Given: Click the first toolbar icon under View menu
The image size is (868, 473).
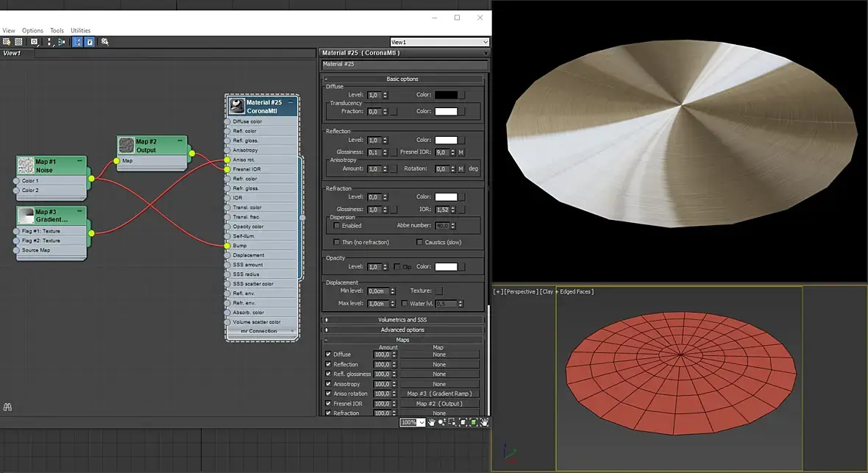Looking at the screenshot, I should [x=7, y=42].
